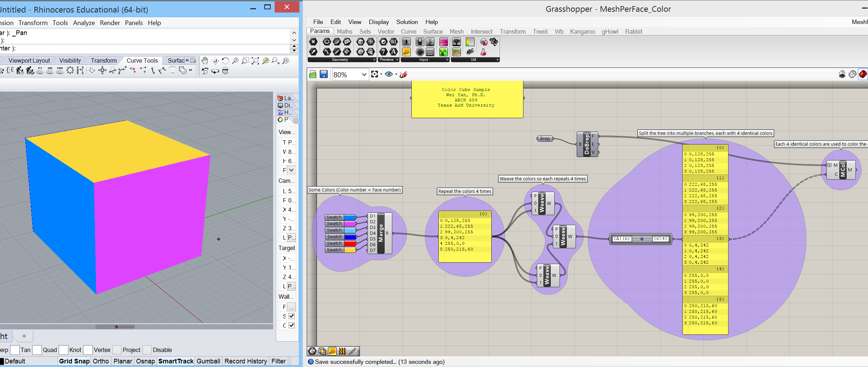Click the Rhino toolbar tab options gear icon
868x367 pixels.
pos(193,60)
